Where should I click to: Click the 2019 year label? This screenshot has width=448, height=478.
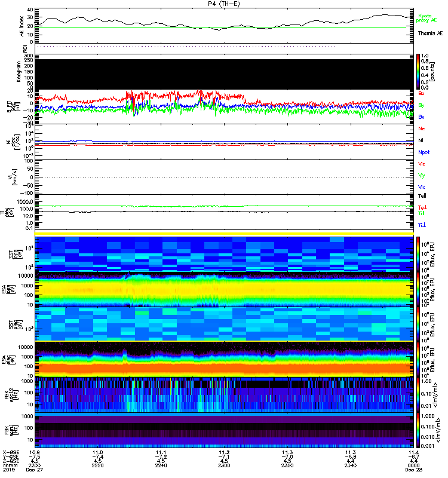8,470
